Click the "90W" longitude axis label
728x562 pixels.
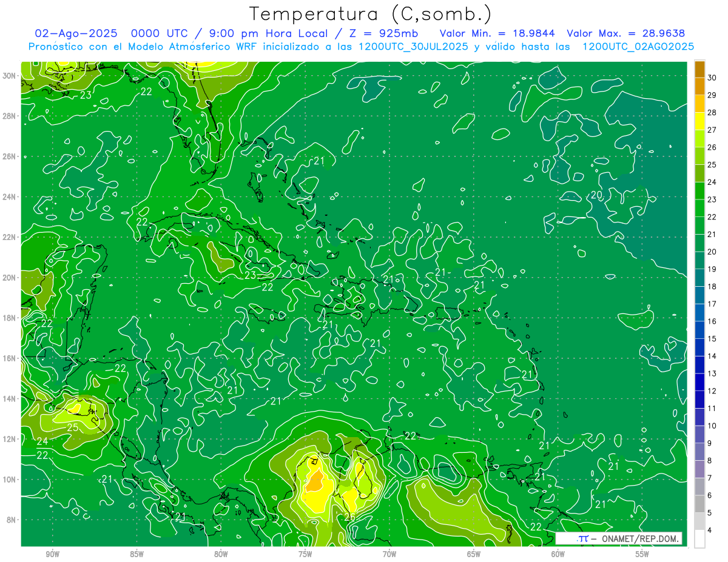click(52, 554)
